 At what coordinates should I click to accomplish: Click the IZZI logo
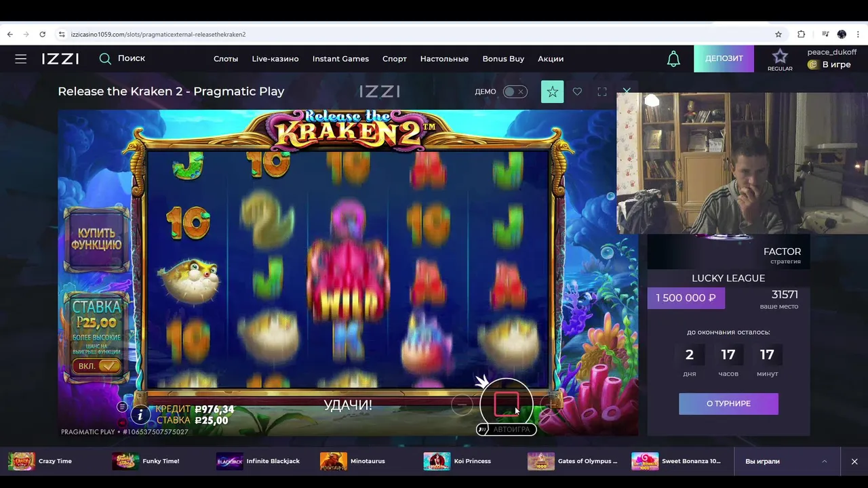click(60, 59)
